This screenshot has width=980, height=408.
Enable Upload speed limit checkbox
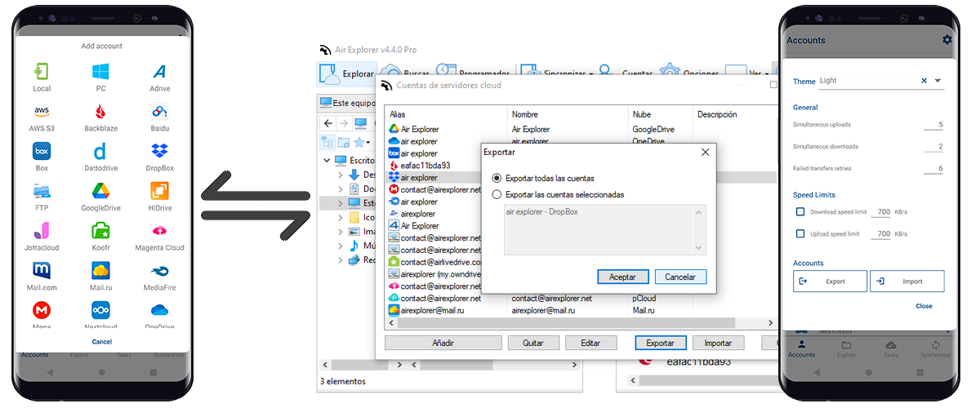tap(800, 234)
